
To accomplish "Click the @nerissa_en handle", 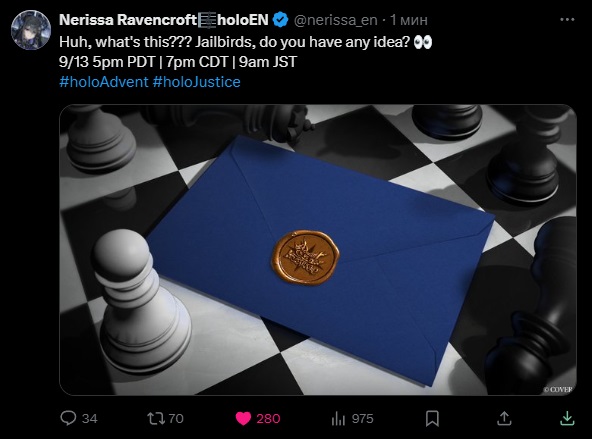I will pos(335,20).
